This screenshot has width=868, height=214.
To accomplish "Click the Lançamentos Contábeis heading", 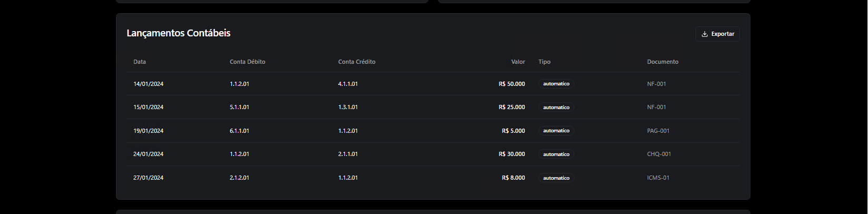I will (179, 33).
